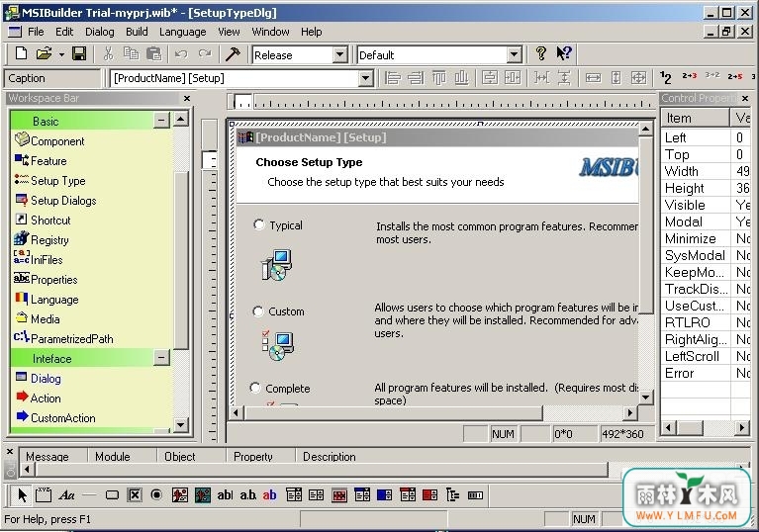Click the Help question mark icon
Viewport: 759px width, 532px height.
[x=541, y=53]
